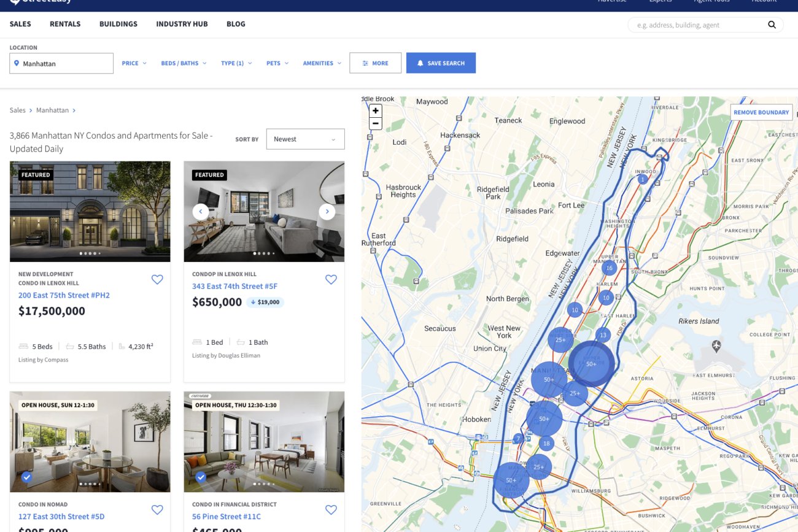The height and width of the screenshot is (532, 798).
Task: Click the map cluster marked 16
Action: click(609, 268)
